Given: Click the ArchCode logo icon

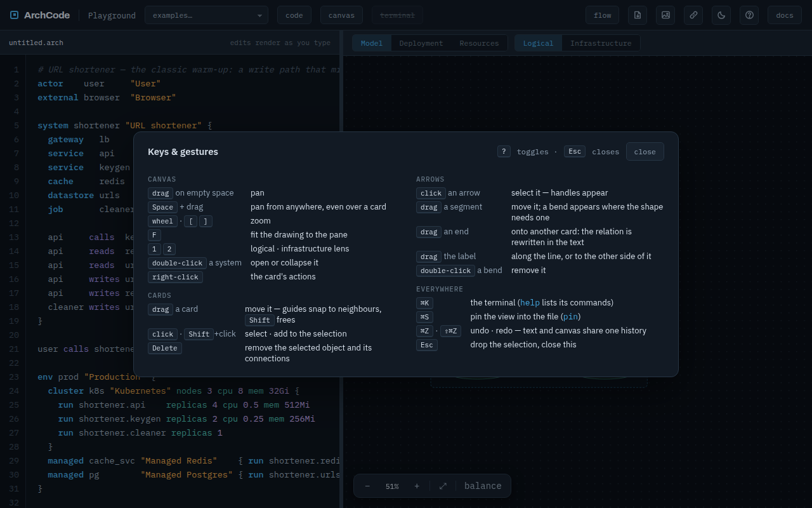Looking at the screenshot, I should 14,15.
